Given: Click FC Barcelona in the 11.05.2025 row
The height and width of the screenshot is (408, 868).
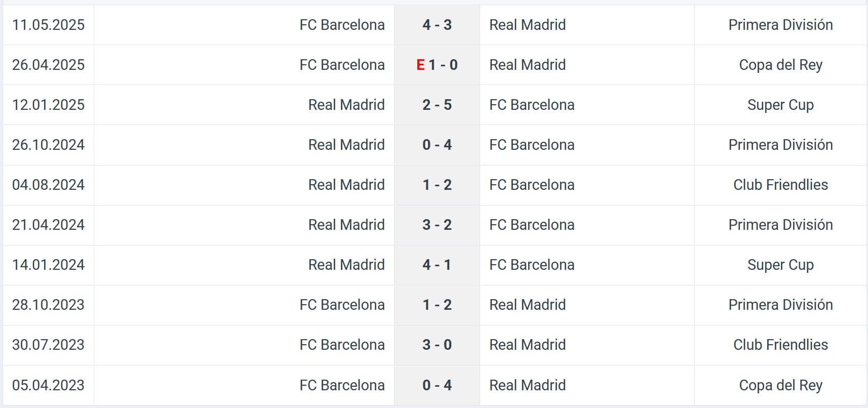Looking at the screenshot, I should (342, 25).
